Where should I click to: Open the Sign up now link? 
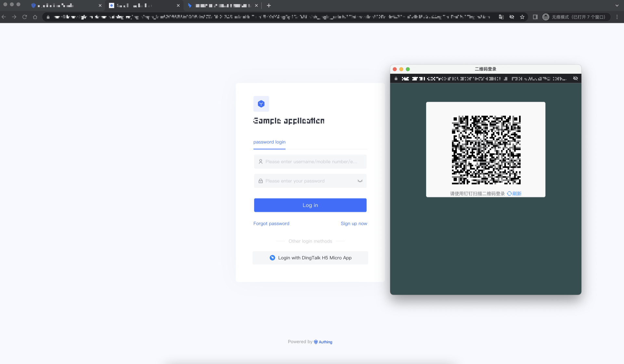click(354, 223)
